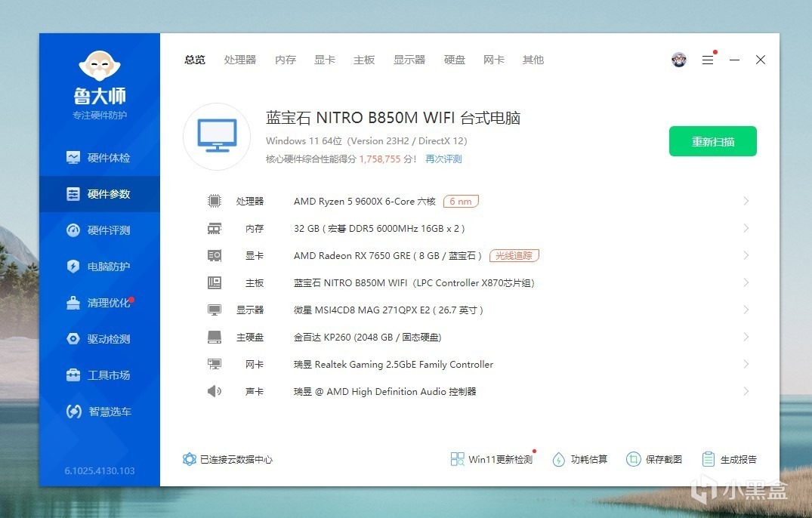
Task: Click the 再次评测 link
Action: 443,159
